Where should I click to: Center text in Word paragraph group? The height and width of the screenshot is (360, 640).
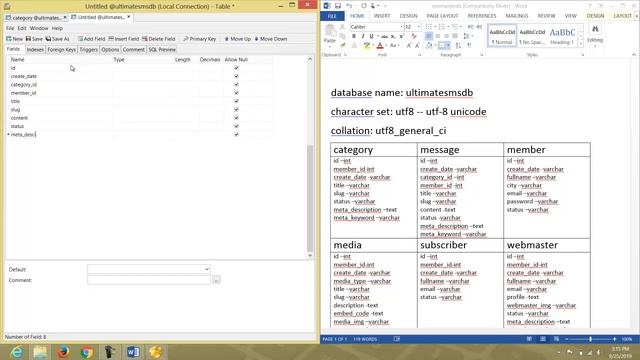[438, 36]
